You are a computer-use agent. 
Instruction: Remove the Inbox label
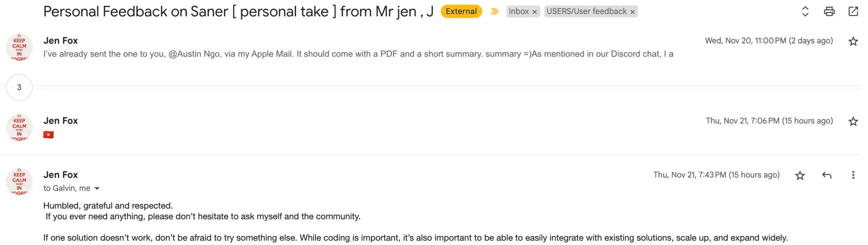click(x=534, y=12)
